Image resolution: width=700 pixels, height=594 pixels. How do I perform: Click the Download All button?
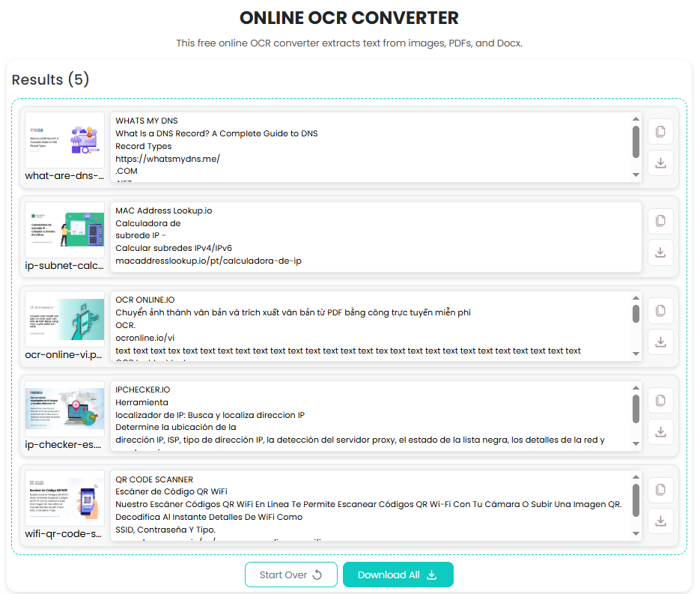(398, 575)
